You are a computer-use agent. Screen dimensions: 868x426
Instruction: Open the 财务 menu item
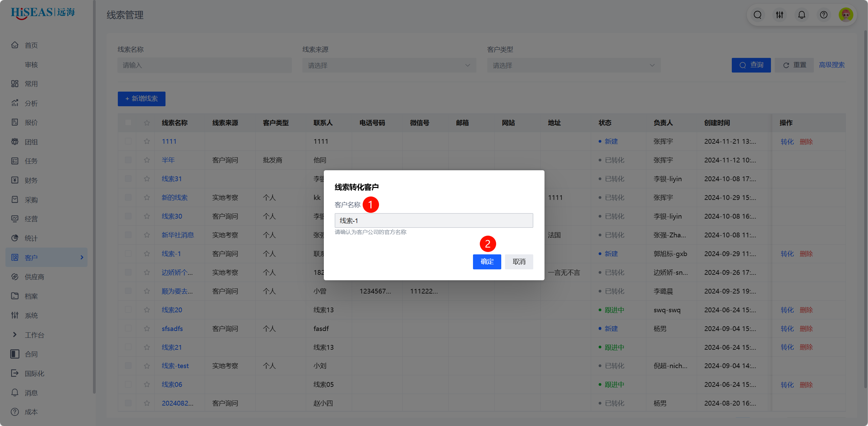(x=31, y=180)
